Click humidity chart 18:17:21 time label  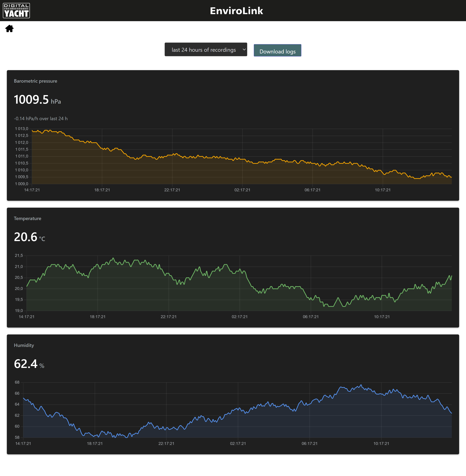[x=95, y=444]
